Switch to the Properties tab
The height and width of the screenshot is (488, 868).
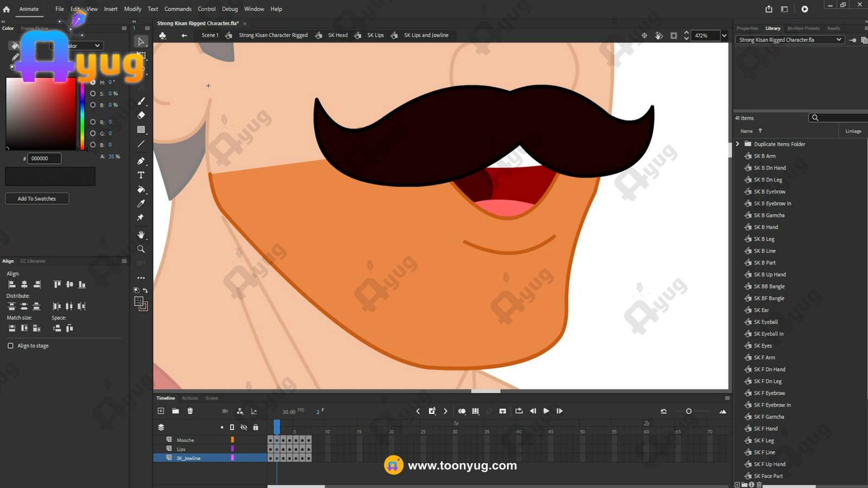[x=747, y=28]
